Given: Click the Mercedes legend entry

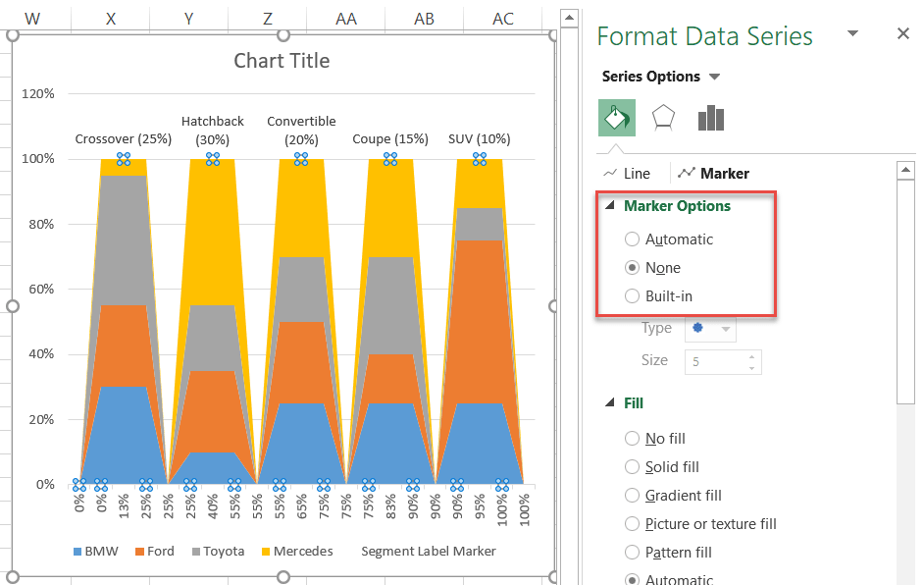Looking at the screenshot, I should [x=297, y=552].
